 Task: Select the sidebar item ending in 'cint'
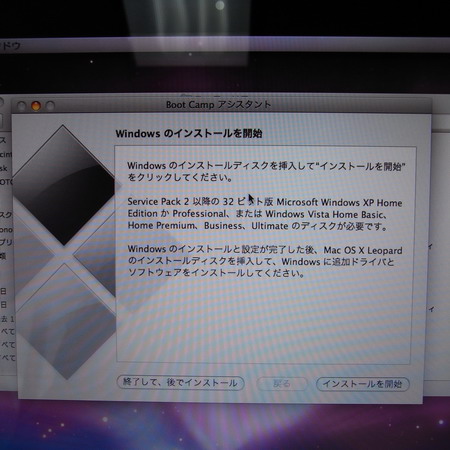pos(6,154)
